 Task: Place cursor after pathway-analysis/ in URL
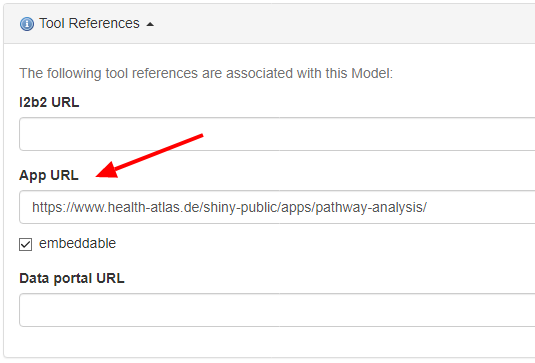[428, 207]
